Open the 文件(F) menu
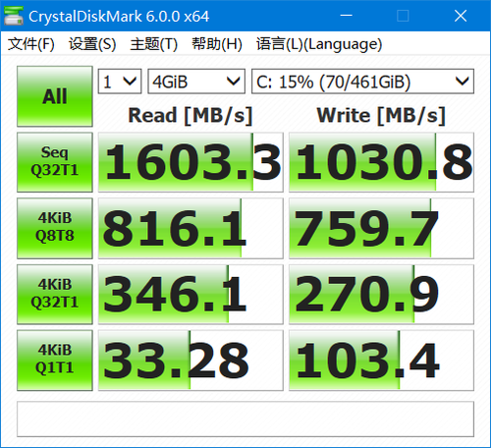 coord(31,44)
